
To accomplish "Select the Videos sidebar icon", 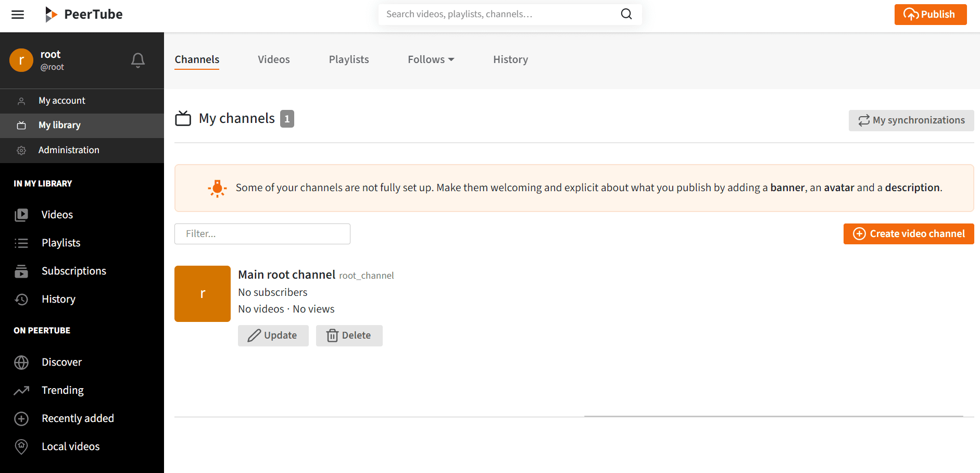I will point(21,214).
